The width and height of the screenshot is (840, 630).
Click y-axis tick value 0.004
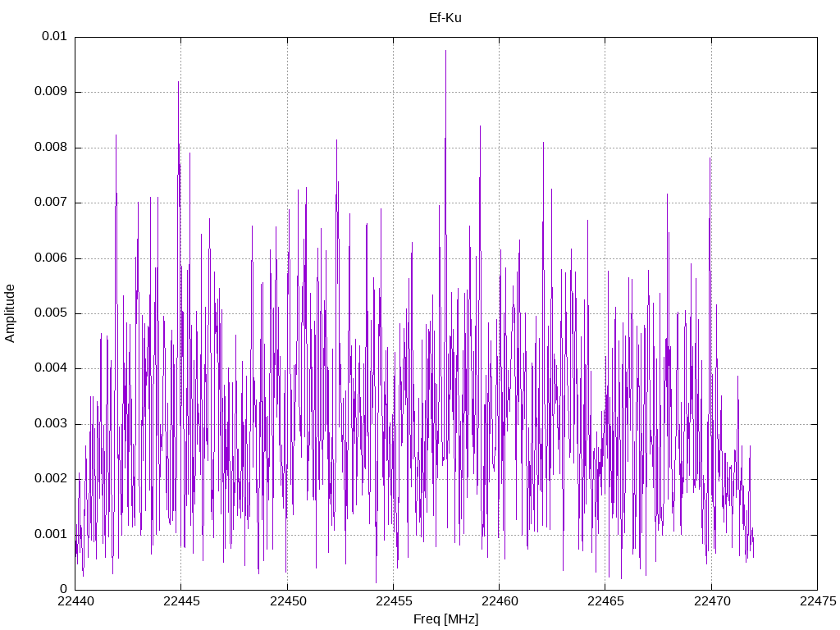coord(51,368)
